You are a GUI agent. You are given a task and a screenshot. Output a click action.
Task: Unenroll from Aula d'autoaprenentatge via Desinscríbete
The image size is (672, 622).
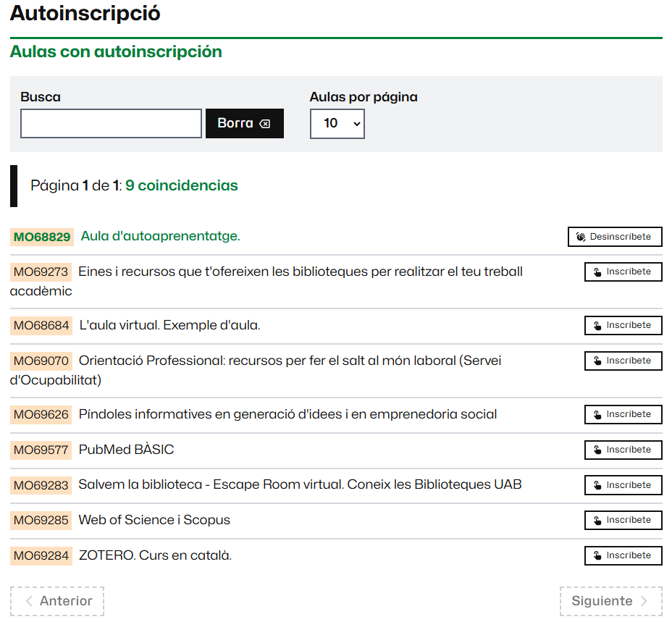click(615, 237)
